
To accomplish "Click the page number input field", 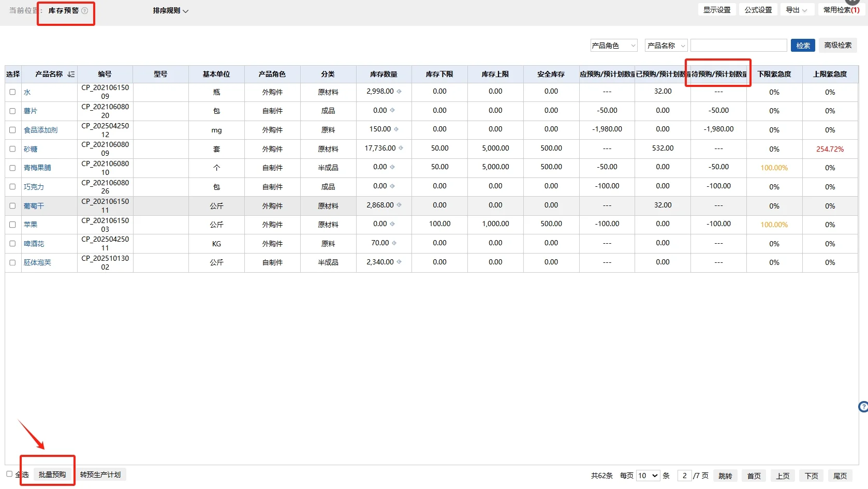I will tap(684, 476).
